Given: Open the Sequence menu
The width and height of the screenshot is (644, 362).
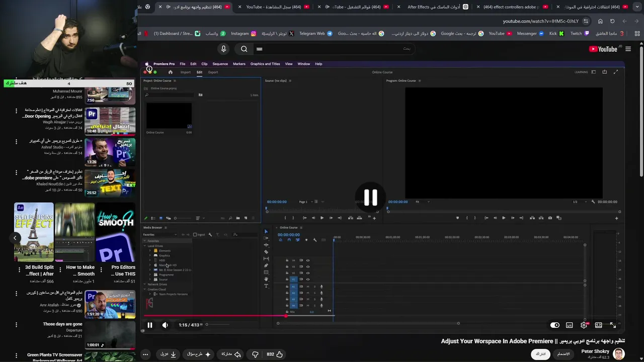Looking at the screenshot, I should [x=220, y=64].
